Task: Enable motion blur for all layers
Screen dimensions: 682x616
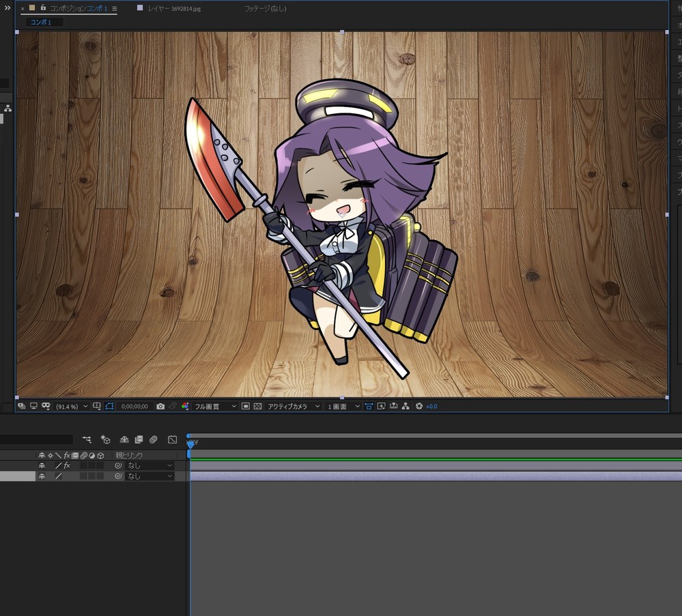Action: [x=154, y=440]
